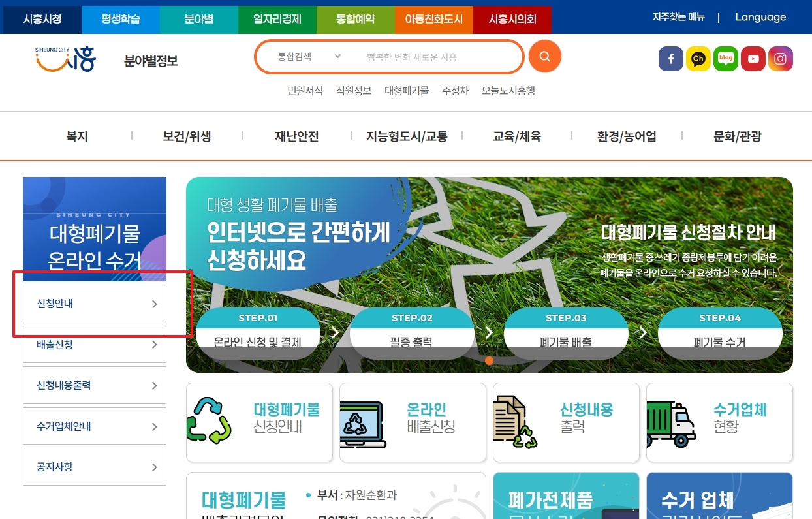This screenshot has height=519, width=812.
Task: Switch to 평생학습 top tab
Action: 121,19
